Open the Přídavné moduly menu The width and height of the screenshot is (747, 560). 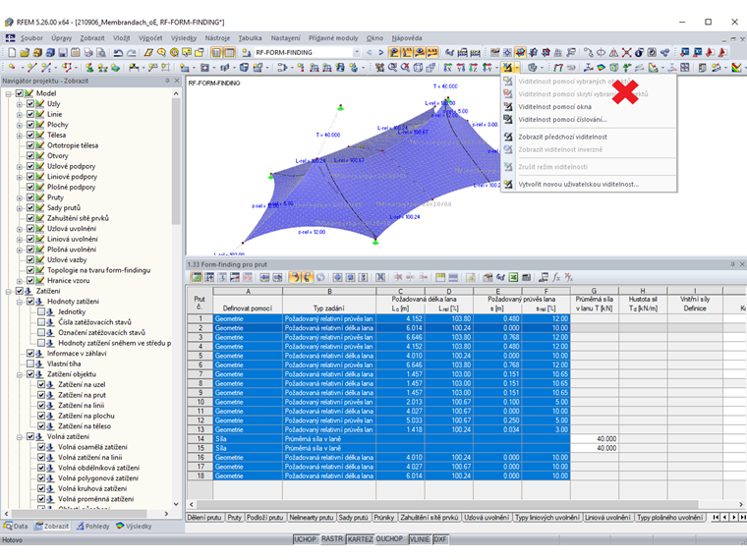333,38
